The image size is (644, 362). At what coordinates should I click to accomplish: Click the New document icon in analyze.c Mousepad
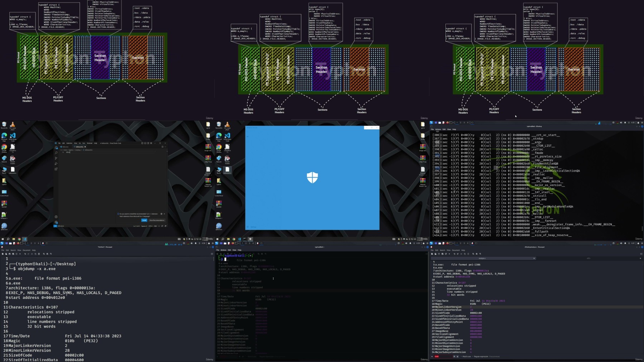[x=432, y=254]
